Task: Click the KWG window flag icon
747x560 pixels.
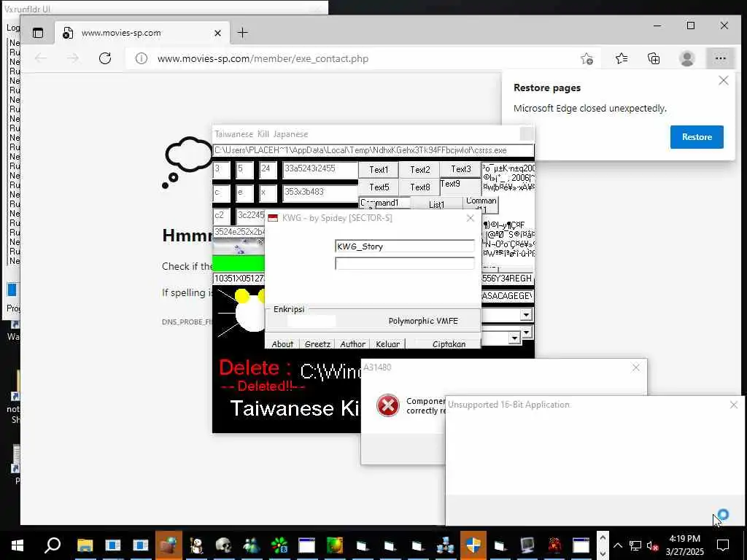Action: pos(273,218)
